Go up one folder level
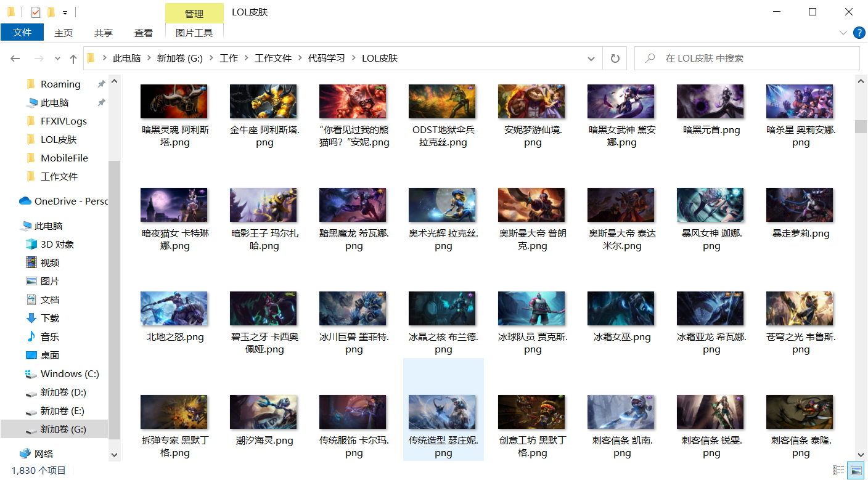This screenshot has height=480, width=868. coord(73,59)
